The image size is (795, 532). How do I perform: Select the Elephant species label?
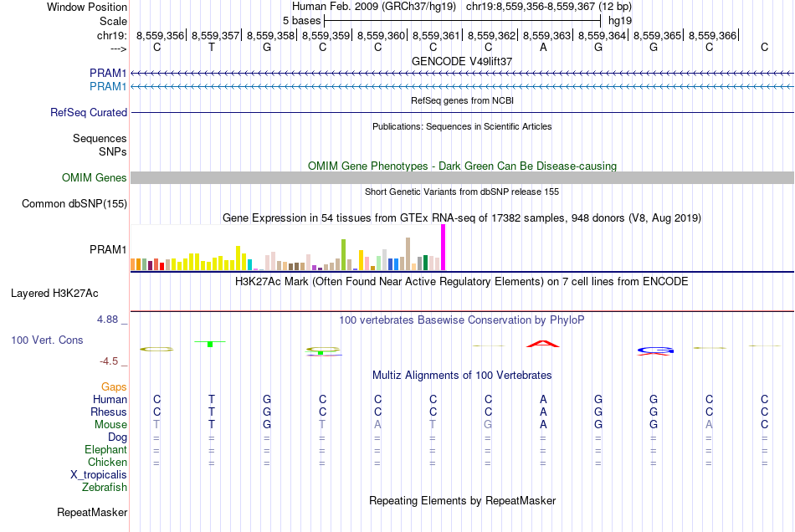(105, 449)
